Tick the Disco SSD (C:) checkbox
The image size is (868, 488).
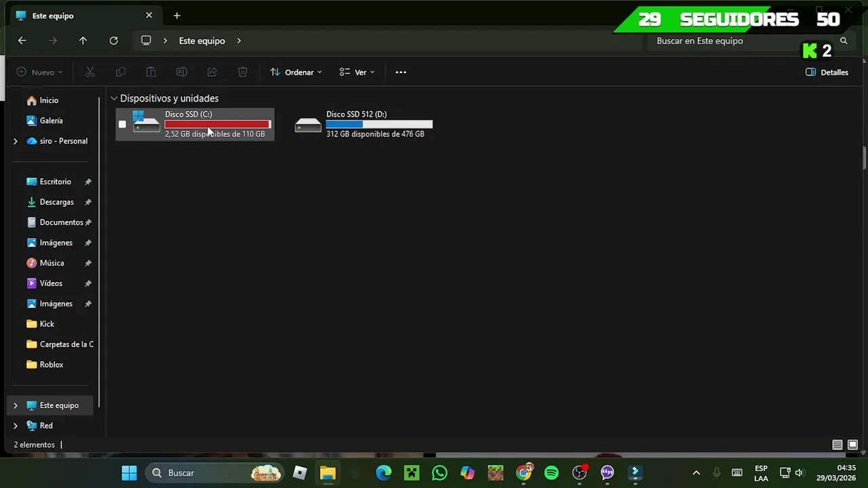[122, 124]
